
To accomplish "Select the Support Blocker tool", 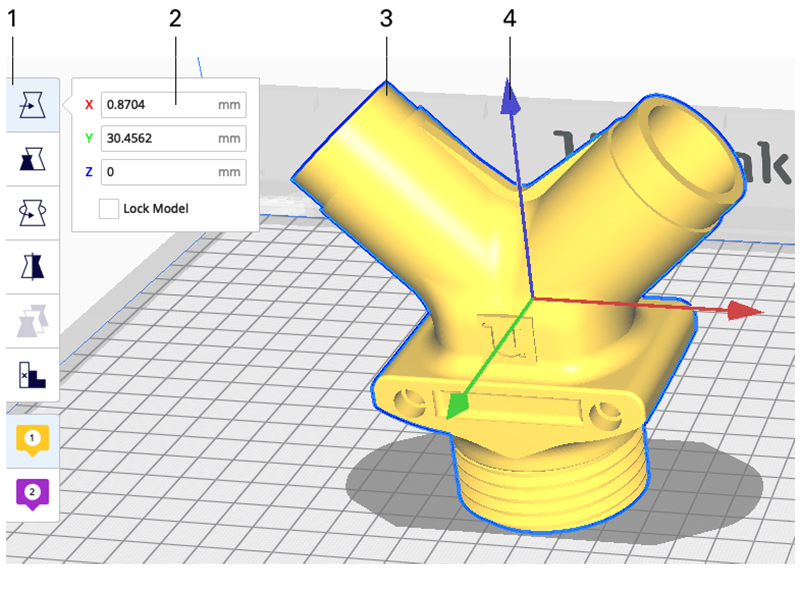I will click(x=32, y=375).
